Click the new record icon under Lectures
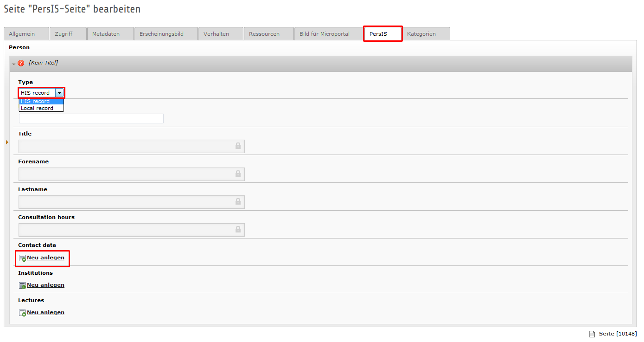This screenshot has height=342, width=644. coord(22,313)
